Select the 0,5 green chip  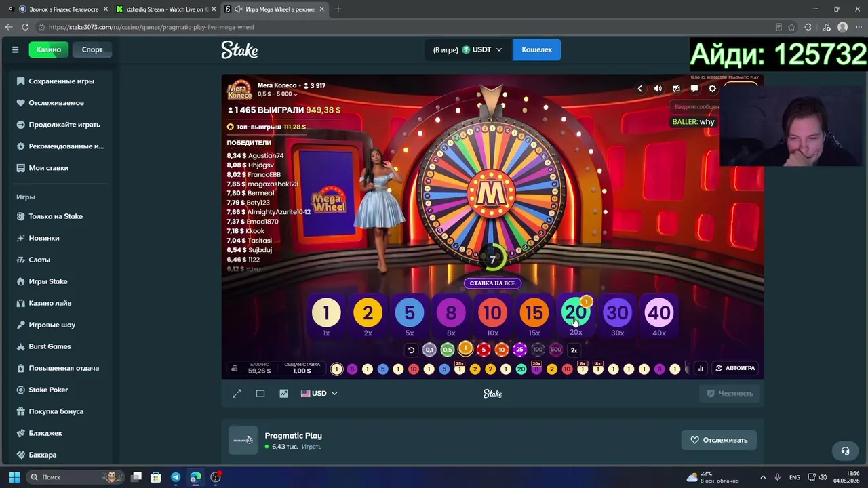click(448, 350)
